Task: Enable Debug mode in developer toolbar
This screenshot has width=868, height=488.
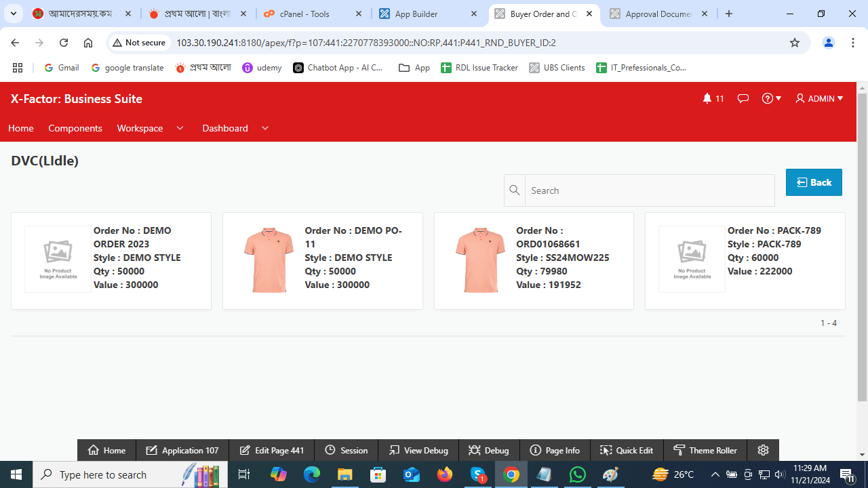Action: pyautogui.click(x=489, y=450)
